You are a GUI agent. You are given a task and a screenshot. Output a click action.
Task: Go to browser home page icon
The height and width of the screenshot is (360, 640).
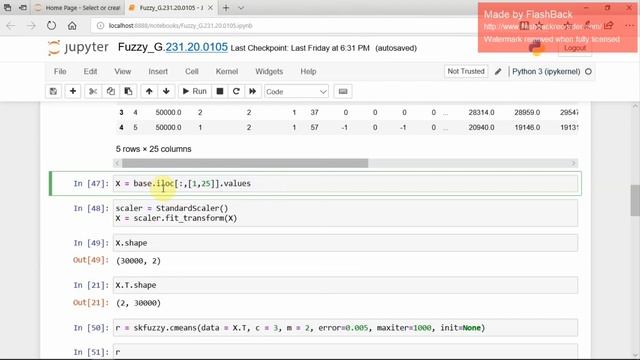(72, 26)
